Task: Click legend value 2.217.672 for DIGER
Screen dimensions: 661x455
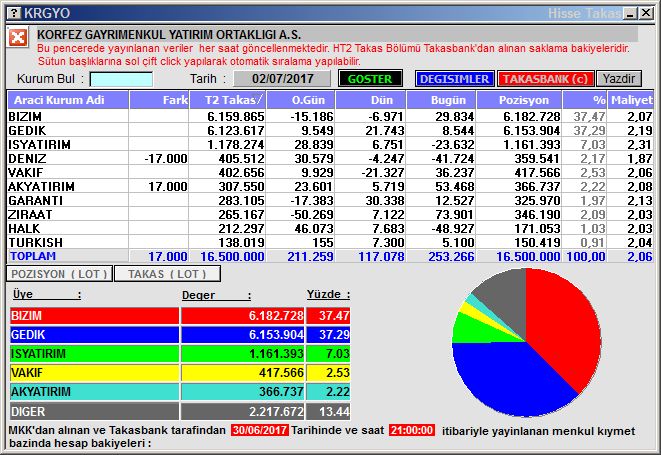Action: coord(276,411)
